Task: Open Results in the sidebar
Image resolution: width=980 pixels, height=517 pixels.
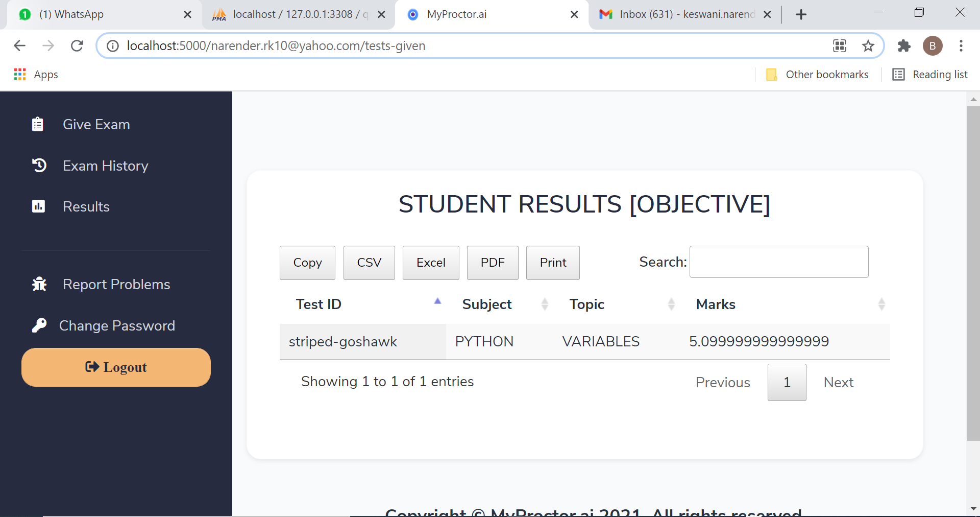Action: (86, 206)
